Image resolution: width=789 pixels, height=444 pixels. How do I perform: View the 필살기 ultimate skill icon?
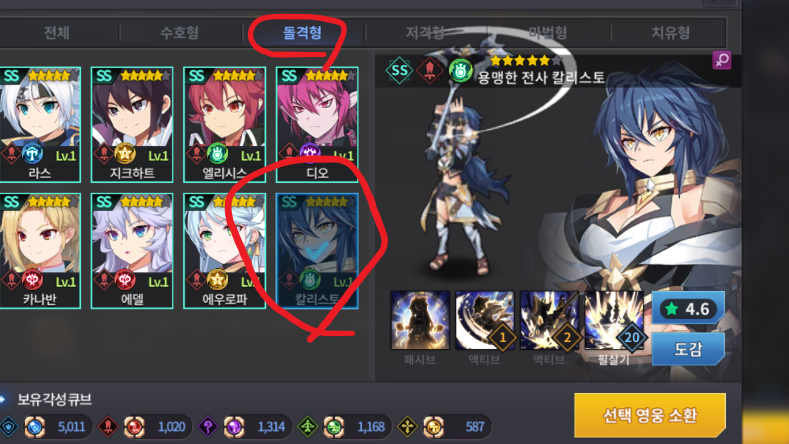[x=613, y=320]
